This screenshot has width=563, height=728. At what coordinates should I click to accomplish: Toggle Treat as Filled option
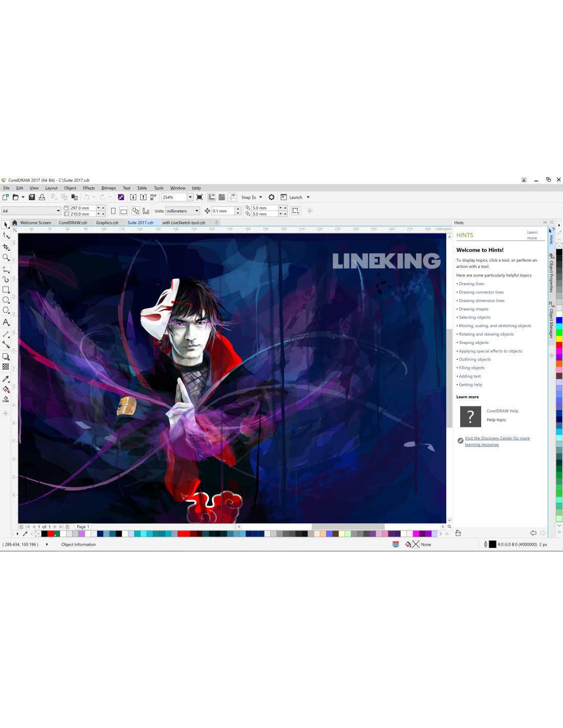coord(295,211)
